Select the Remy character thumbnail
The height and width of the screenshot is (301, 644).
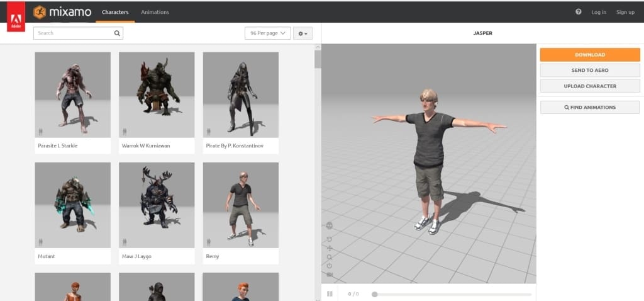[x=241, y=205]
